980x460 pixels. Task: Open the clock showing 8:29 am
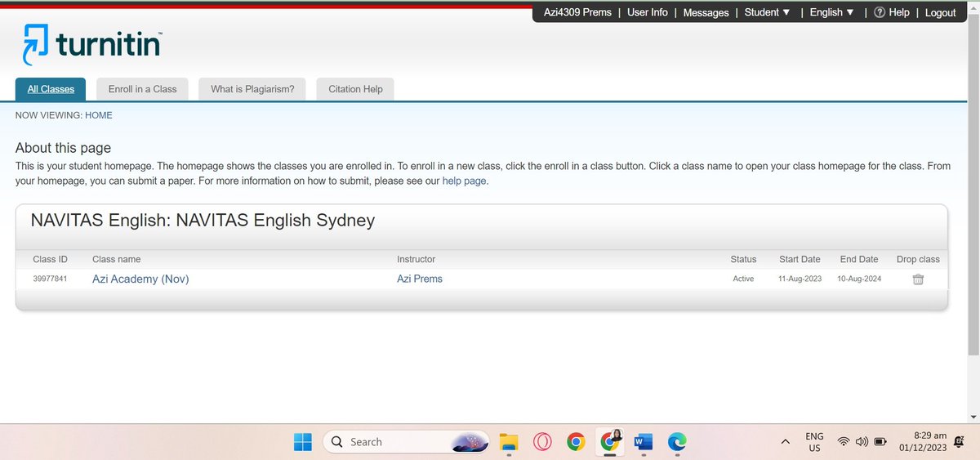click(929, 435)
